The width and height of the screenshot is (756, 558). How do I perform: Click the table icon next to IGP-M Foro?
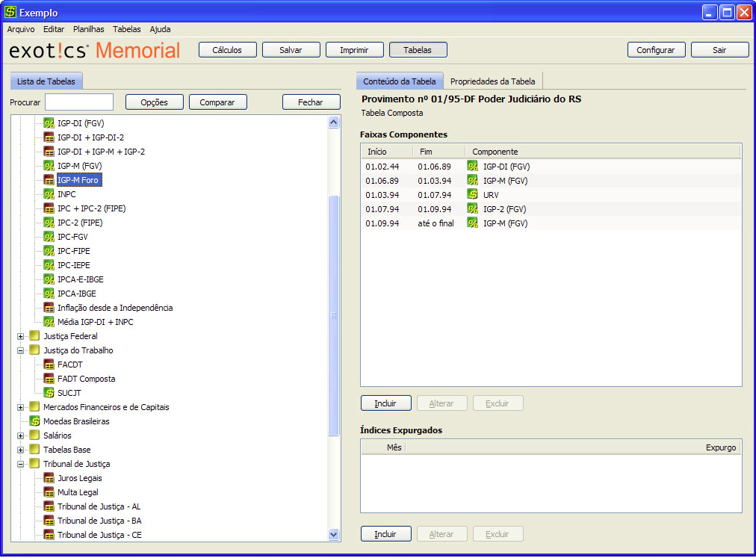pos(49,180)
